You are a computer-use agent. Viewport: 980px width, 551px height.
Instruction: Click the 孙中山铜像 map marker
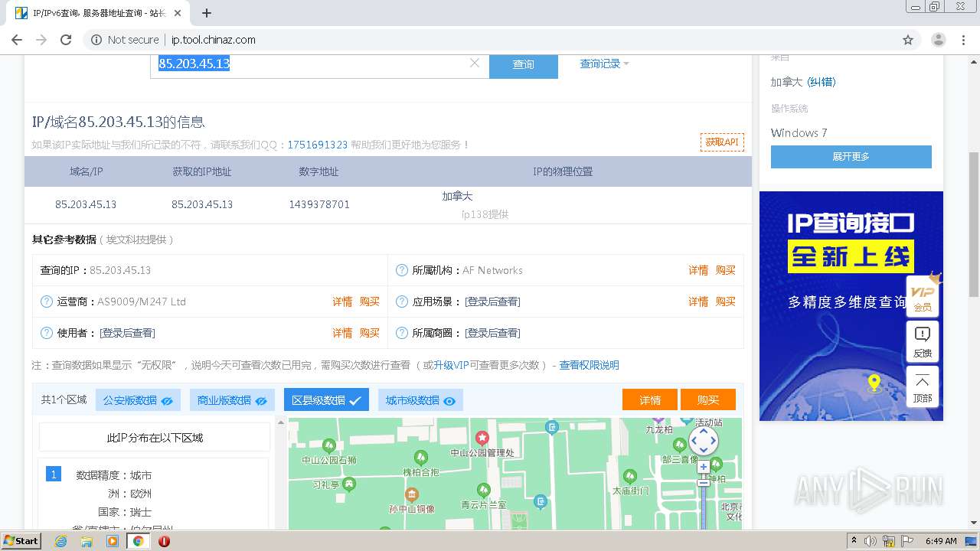pos(412,494)
